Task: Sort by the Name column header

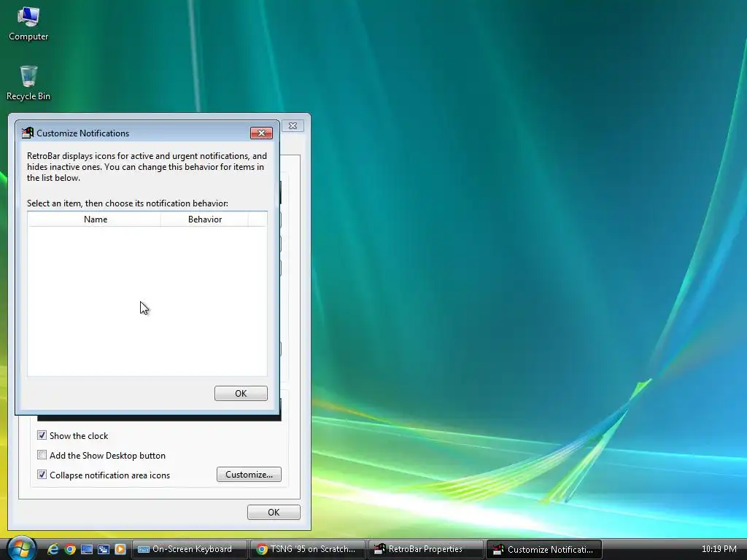Action: [94, 219]
